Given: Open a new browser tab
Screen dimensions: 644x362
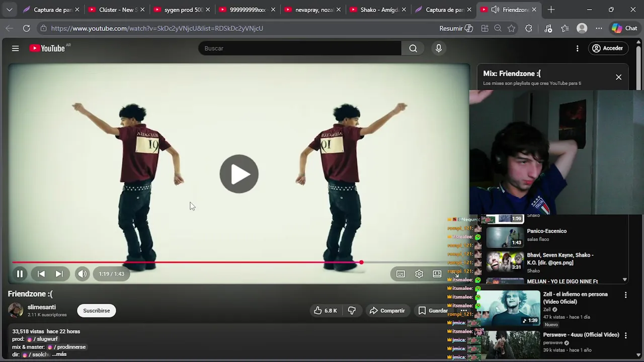Looking at the screenshot, I should pyautogui.click(x=551, y=10).
